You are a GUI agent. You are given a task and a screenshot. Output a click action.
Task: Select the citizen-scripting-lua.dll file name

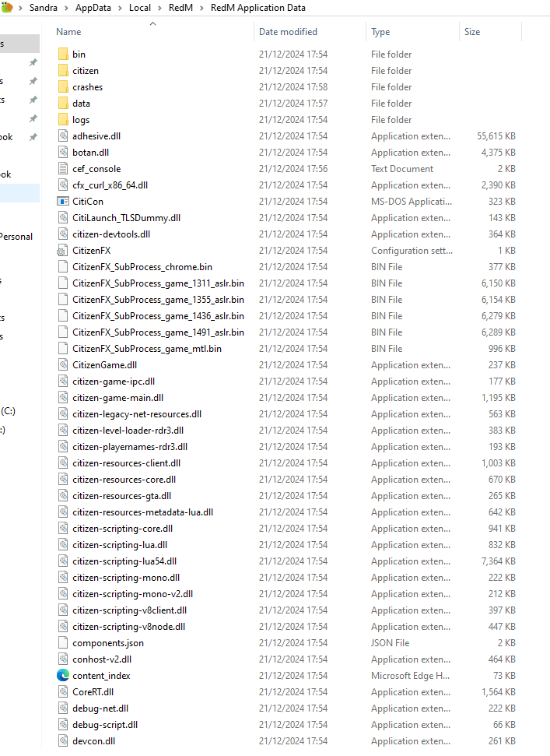[x=120, y=545]
